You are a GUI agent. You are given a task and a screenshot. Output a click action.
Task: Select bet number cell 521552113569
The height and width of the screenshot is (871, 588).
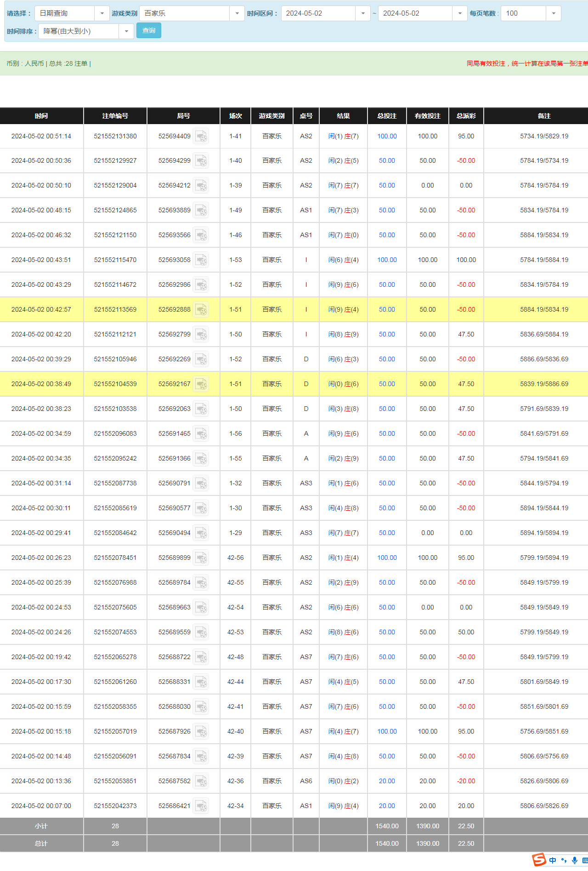click(x=115, y=310)
